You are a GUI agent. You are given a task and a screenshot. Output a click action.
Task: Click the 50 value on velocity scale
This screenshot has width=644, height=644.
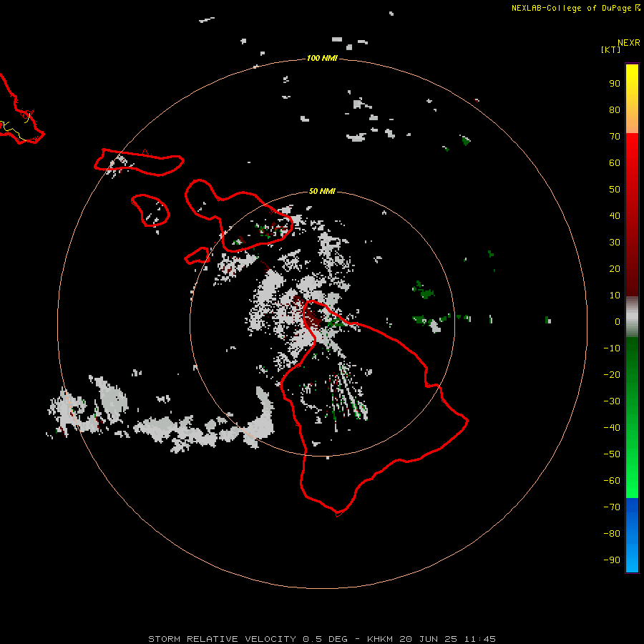615,190
